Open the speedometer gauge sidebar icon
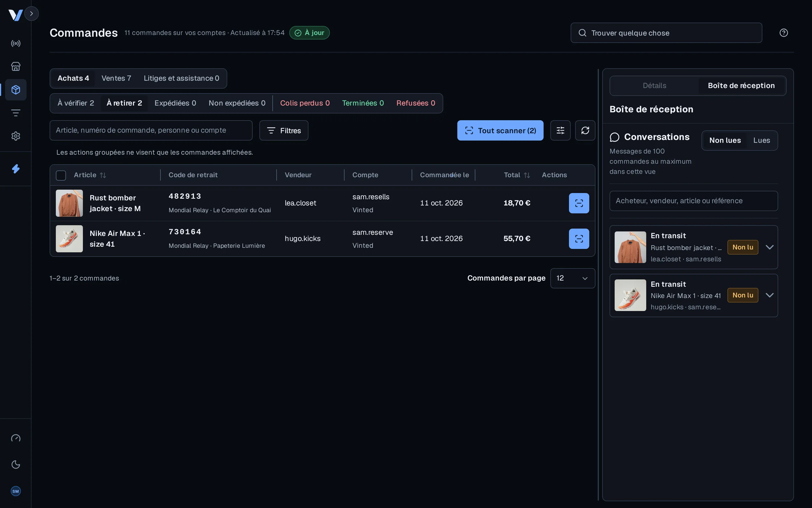 click(16, 438)
